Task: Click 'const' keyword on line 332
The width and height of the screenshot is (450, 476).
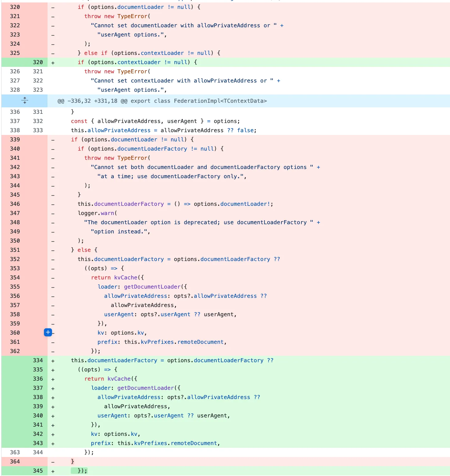Action: click(79, 121)
